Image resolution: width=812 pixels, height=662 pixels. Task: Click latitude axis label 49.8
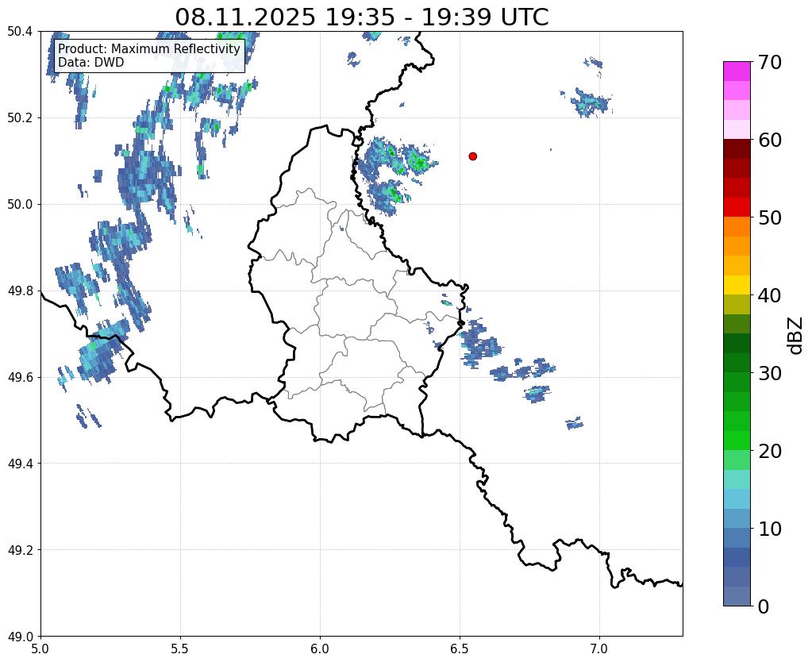(x=20, y=291)
